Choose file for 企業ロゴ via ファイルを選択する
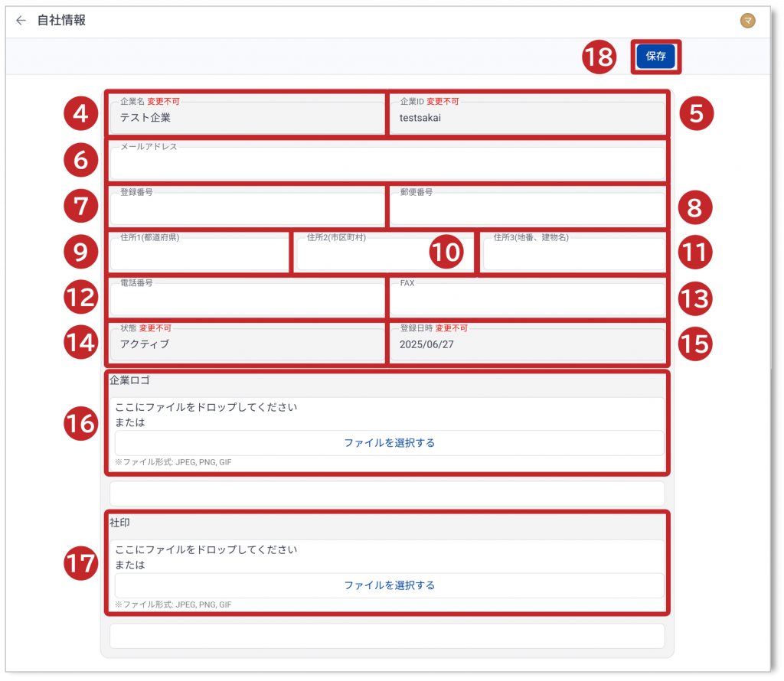This screenshot has width=784, height=681. (x=389, y=443)
